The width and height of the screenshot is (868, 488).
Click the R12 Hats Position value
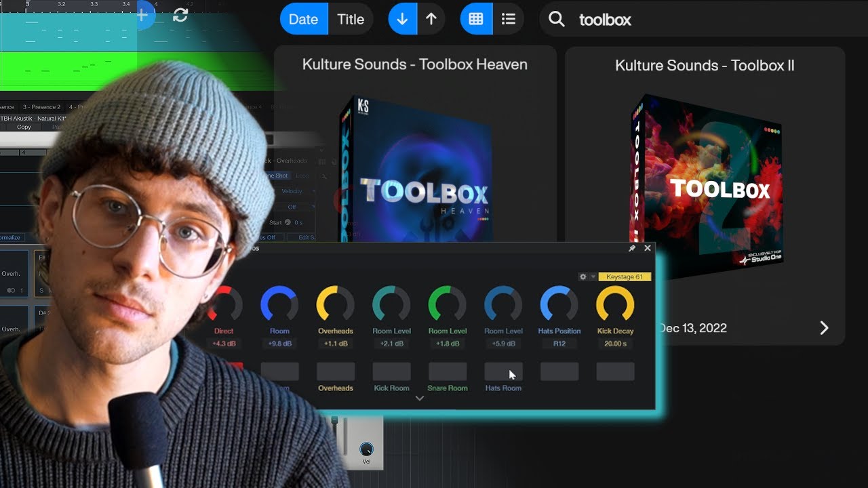pos(559,344)
